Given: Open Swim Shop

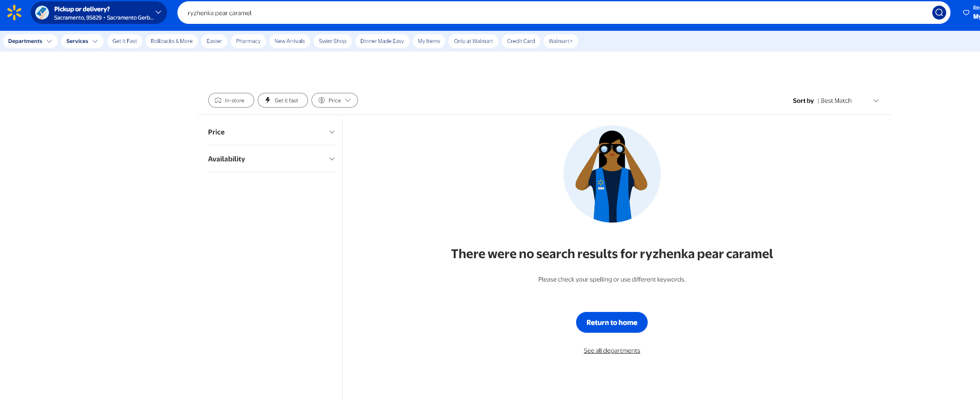Looking at the screenshot, I should pos(333,41).
